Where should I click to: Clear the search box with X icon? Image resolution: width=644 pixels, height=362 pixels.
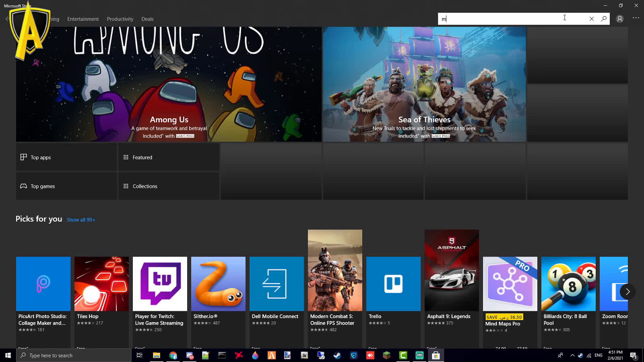click(591, 19)
